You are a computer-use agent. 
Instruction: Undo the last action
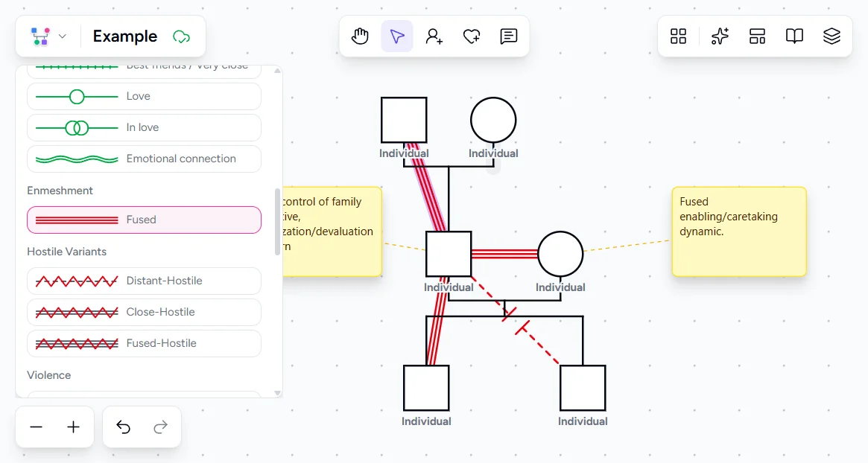coord(123,427)
